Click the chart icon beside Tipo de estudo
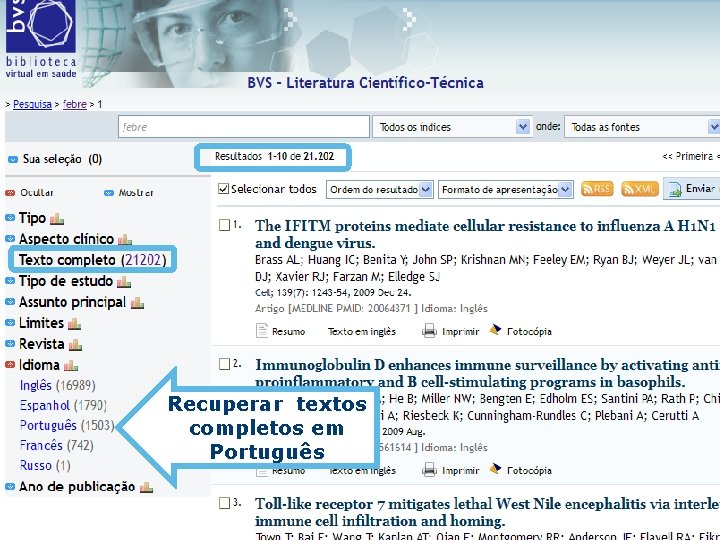Viewport: 720px width, 540px height. 124,281
